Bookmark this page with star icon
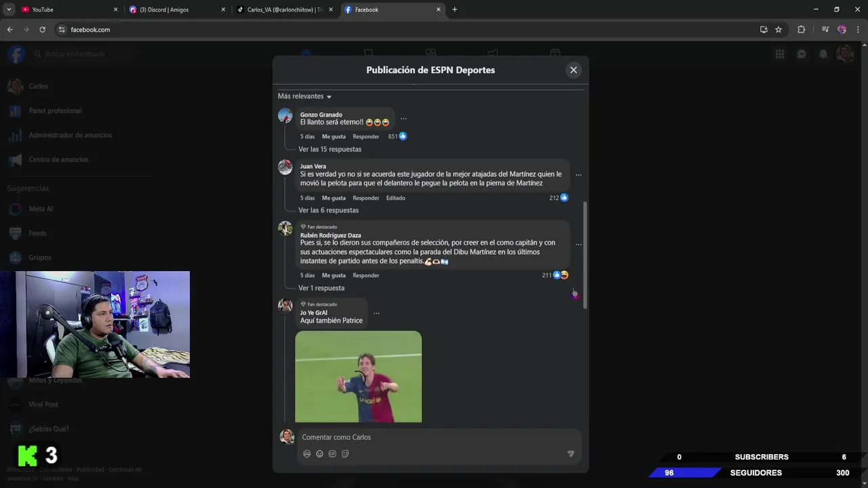This screenshot has height=488, width=868. tap(778, 30)
